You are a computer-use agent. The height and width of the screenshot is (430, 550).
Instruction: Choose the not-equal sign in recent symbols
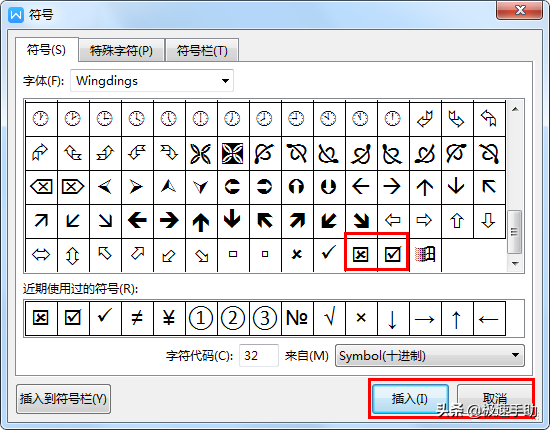click(x=137, y=318)
